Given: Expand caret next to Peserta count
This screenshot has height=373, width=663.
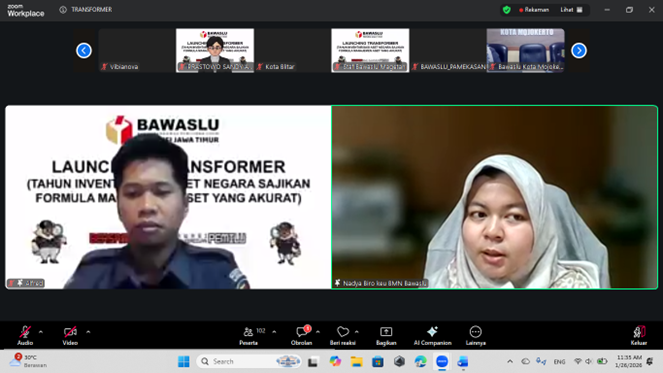Looking at the screenshot, I should pyautogui.click(x=274, y=332).
